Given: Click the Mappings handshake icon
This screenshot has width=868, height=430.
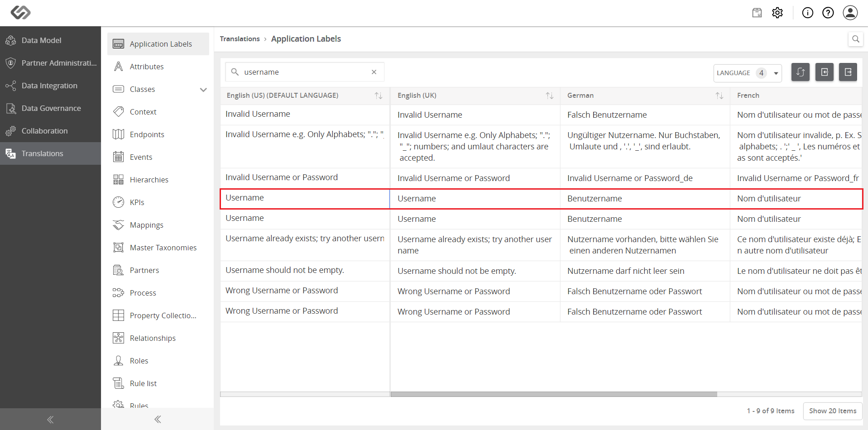Looking at the screenshot, I should pyautogui.click(x=118, y=225).
